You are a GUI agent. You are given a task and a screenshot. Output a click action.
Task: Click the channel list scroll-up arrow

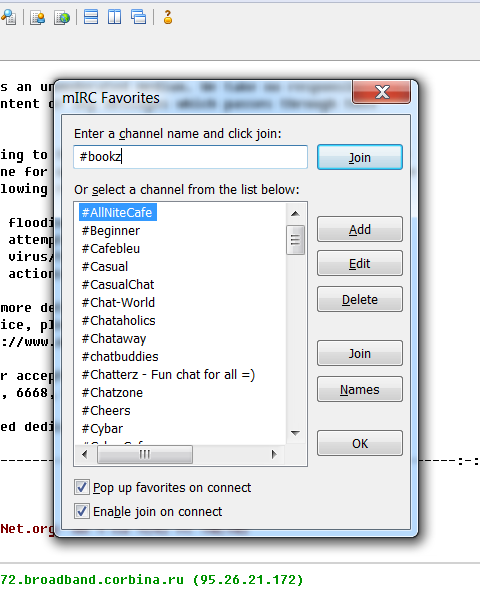295,213
